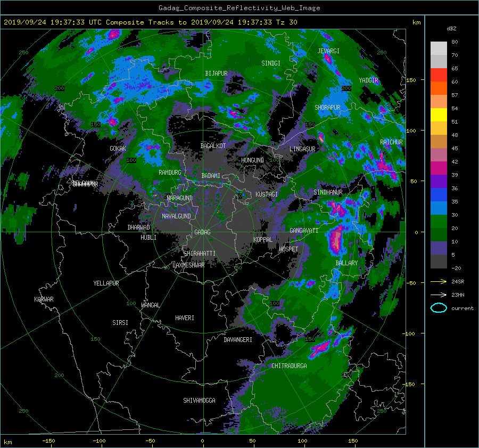479x448 pixels.
Task: Click the HUNGUND city label
Action: [x=252, y=160]
